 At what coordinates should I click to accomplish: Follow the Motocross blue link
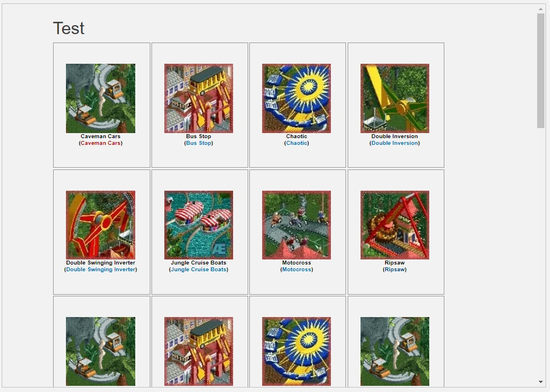point(296,270)
